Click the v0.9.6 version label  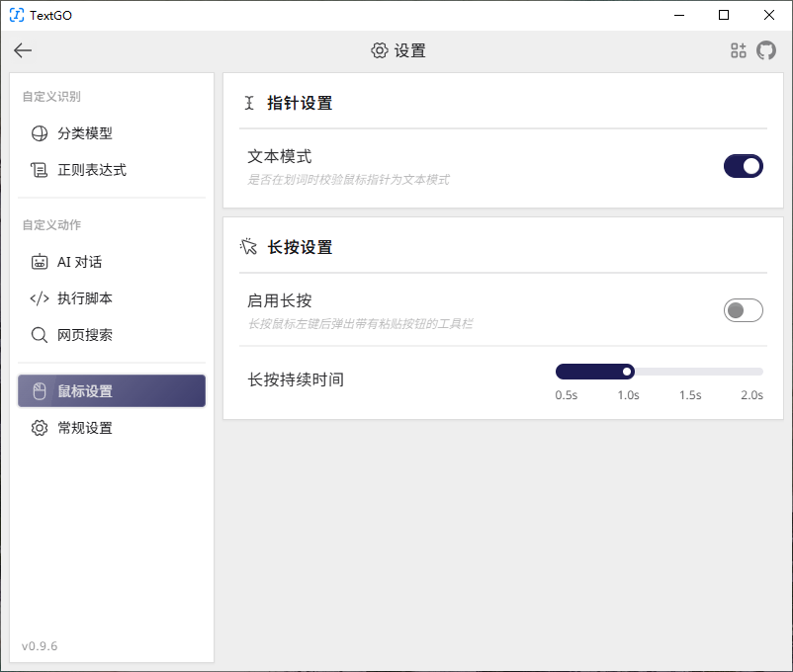40,646
